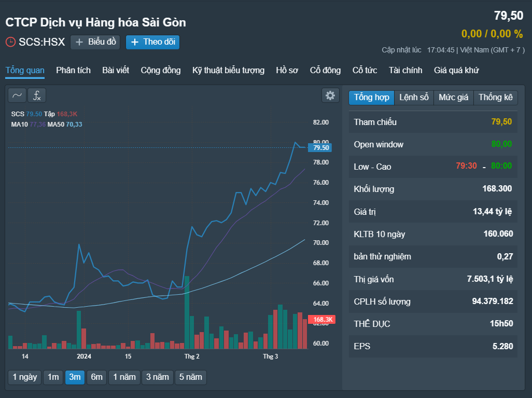532x398 pixels.
Task: Click Khối lượng value 168.300
Action: 497,188
